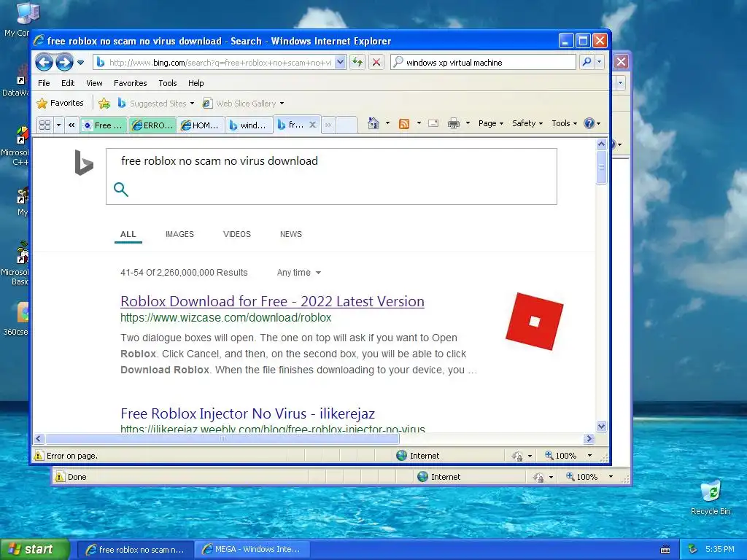This screenshot has width=747, height=560.
Task: Open the View menu
Action: [94, 83]
